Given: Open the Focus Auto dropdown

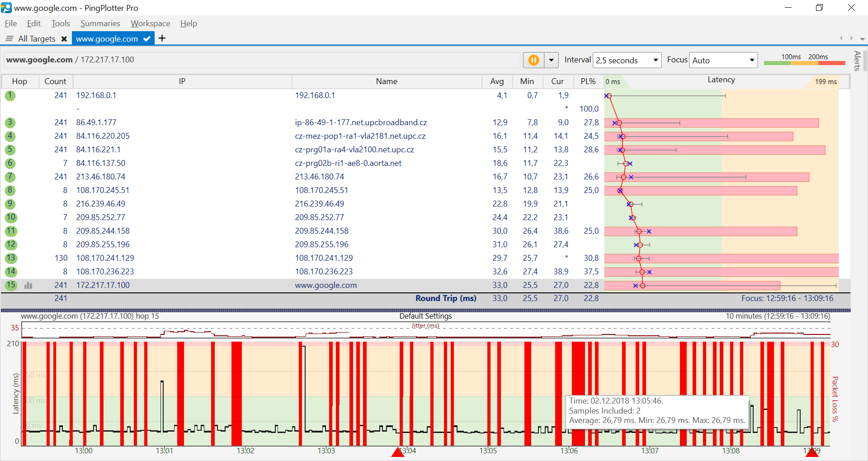Looking at the screenshot, I should (x=723, y=60).
